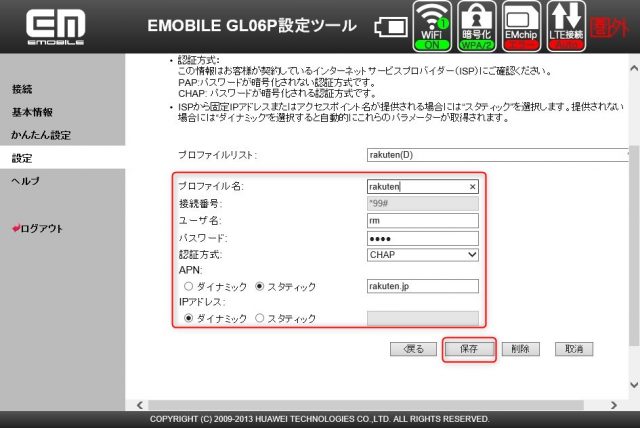This screenshot has height=428, width=640.
Task: Select static APN radio button
Action: pos(259,286)
